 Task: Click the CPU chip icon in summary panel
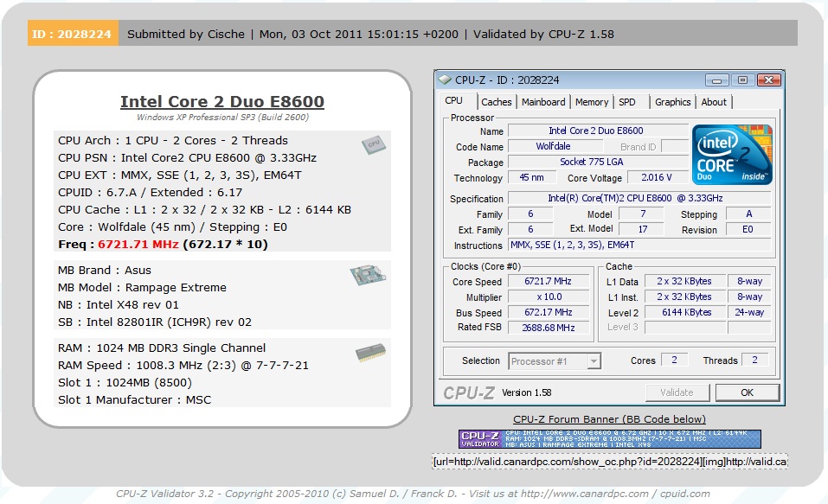(374, 144)
